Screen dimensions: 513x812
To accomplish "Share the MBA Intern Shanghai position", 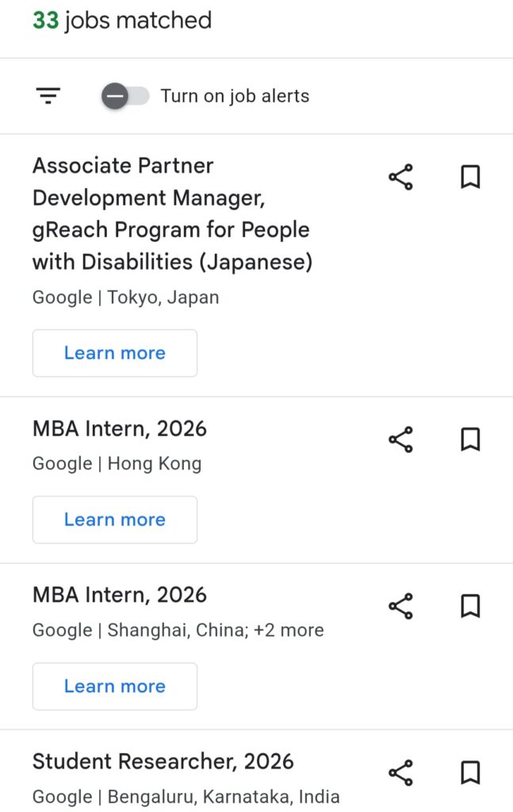I will point(400,605).
